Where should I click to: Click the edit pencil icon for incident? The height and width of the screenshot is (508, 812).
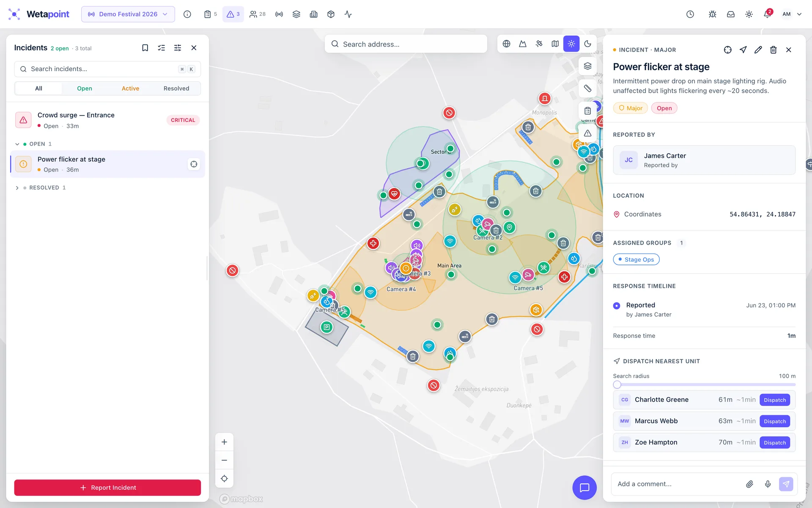pos(758,50)
